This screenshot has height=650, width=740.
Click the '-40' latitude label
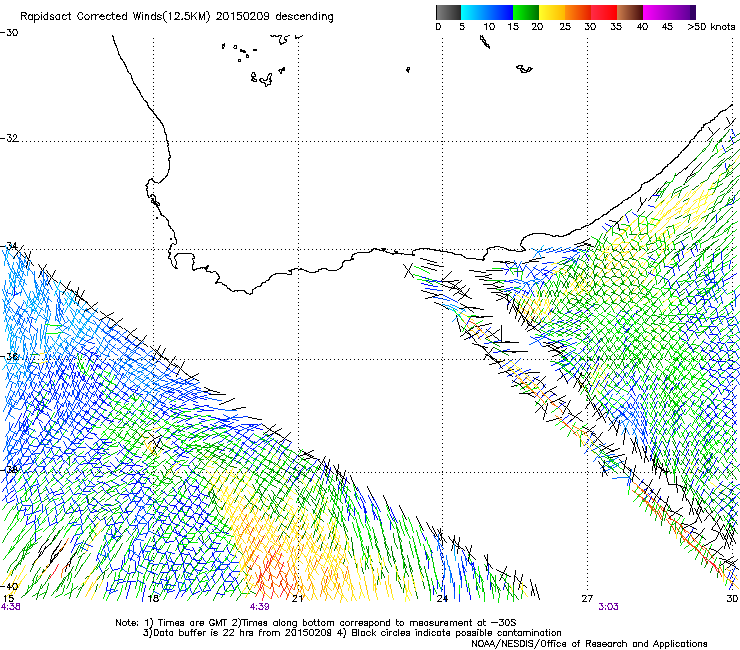[x=9, y=587]
